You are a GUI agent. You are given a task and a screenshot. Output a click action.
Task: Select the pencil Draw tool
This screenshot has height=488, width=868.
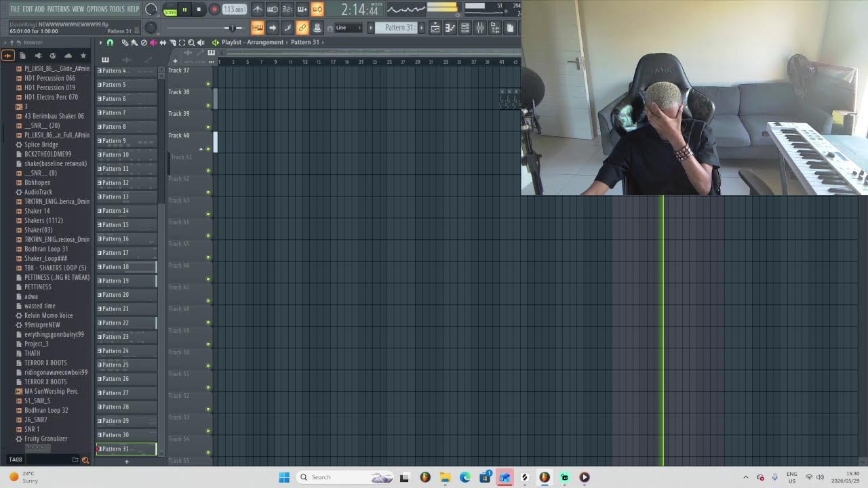tap(125, 42)
